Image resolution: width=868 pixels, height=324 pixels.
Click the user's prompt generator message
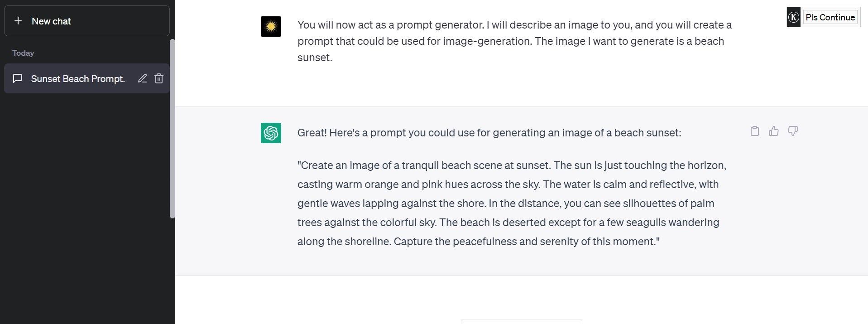pyautogui.click(x=514, y=41)
